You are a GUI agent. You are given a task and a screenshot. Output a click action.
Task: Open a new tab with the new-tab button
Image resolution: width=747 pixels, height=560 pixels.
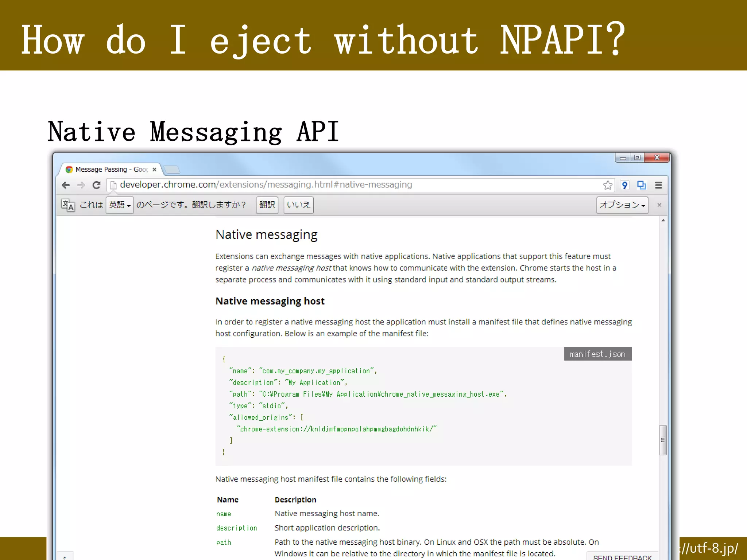[x=172, y=170]
